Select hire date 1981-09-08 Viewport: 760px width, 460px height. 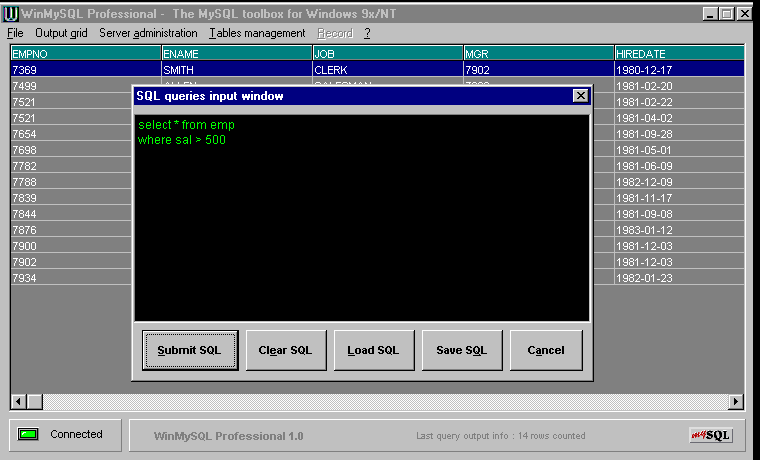(x=680, y=214)
